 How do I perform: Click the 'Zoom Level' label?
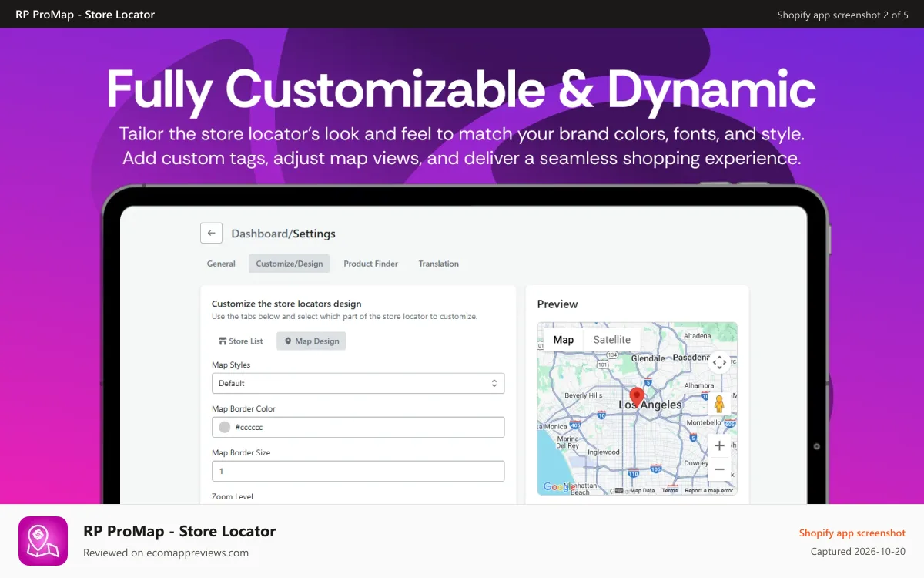point(233,497)
